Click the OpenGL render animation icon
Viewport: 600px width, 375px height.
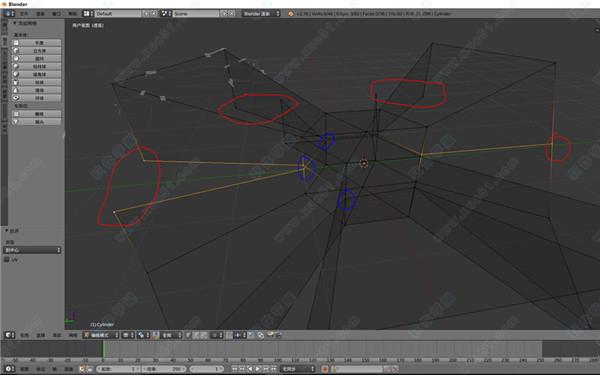(278, 335)
